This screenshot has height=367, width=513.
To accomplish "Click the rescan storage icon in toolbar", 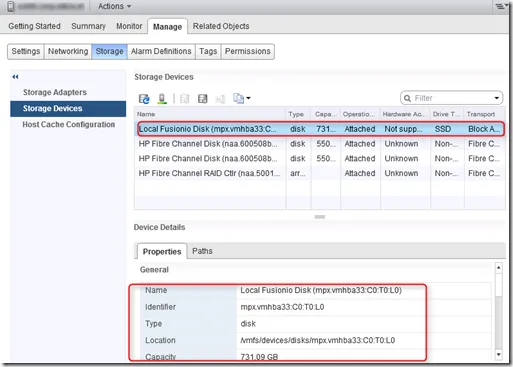I will tap(162, 99).
